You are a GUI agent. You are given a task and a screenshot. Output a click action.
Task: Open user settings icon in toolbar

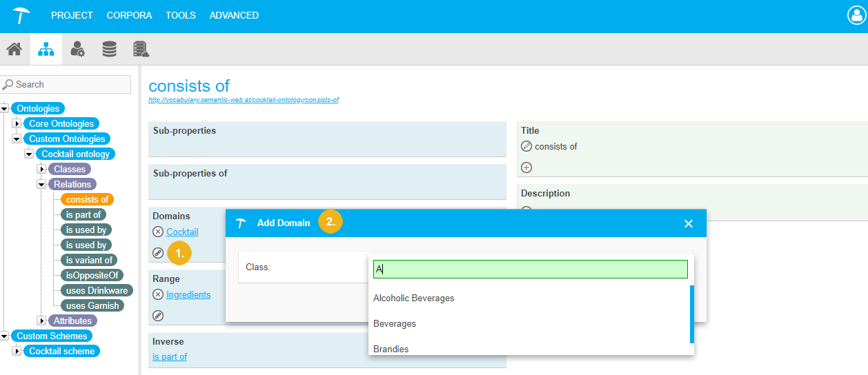pos(77,49)
